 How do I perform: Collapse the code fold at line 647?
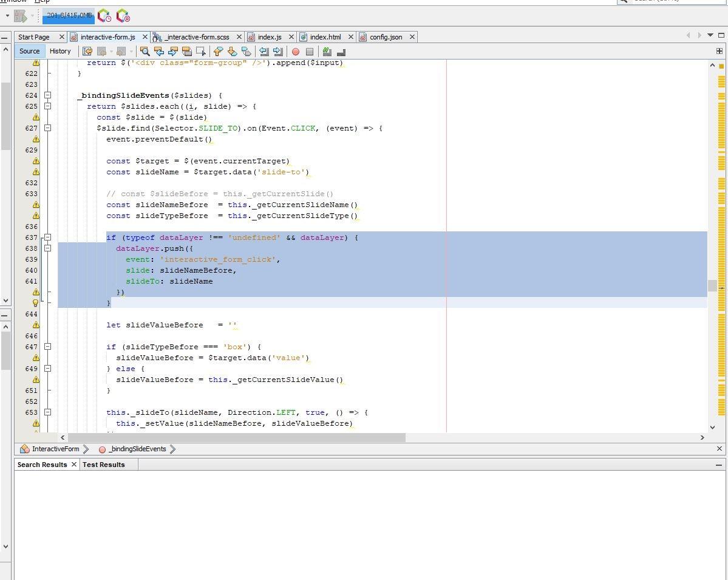pyautogui.click(x=48, y=347)
